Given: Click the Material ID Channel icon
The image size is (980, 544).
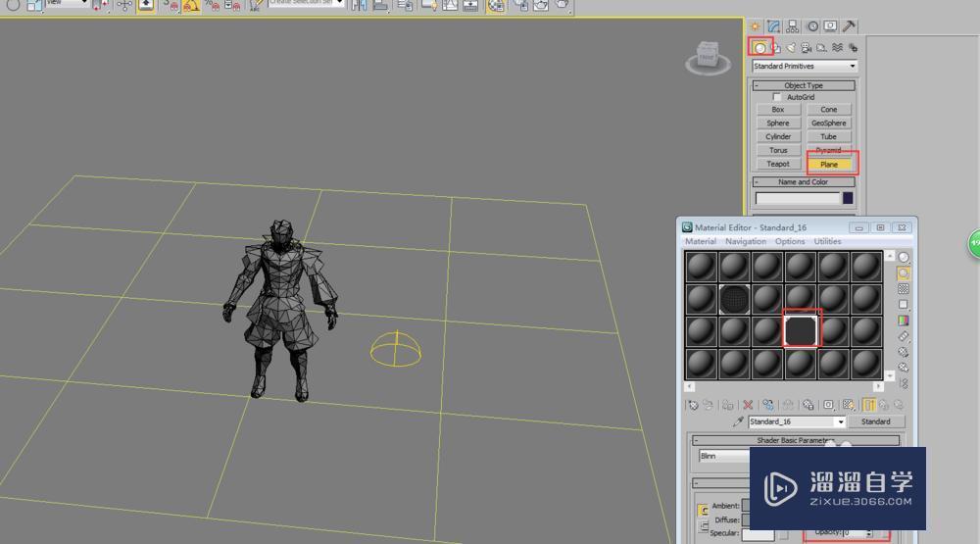Looking at the screenshot, I should click(828, 405).
